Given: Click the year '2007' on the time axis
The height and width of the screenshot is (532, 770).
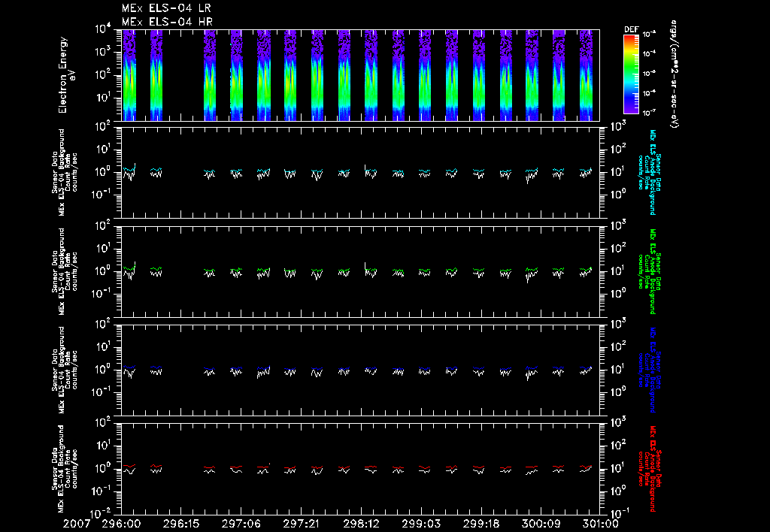Looking at the screenshot, I should tap(76, 524).
